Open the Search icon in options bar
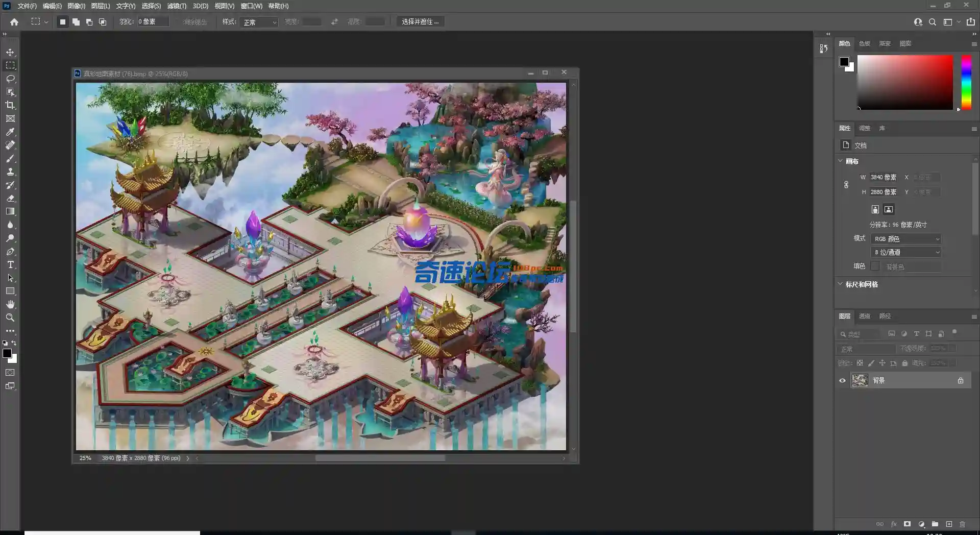Image resolution: width=980 pixels, height=535 pixels. tap(933, 22)
